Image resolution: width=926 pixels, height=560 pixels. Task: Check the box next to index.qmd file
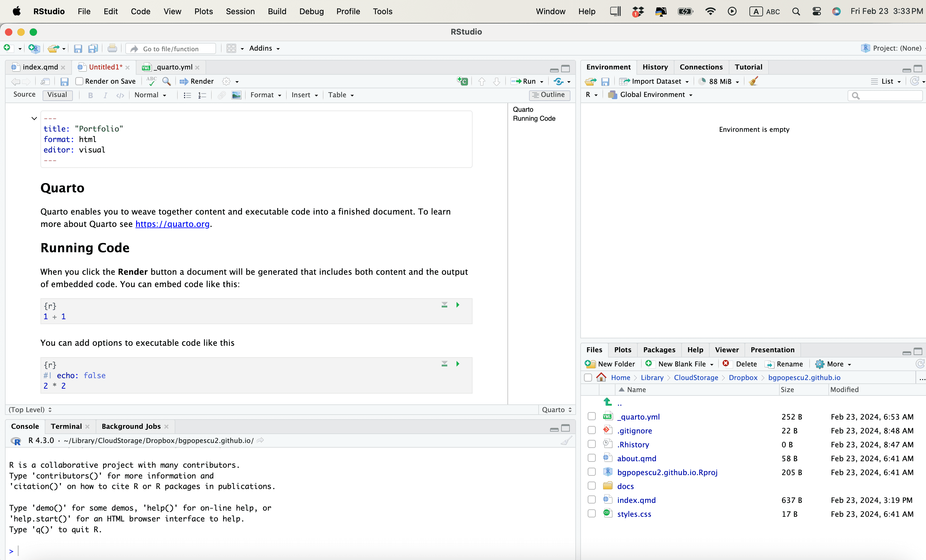591,500
